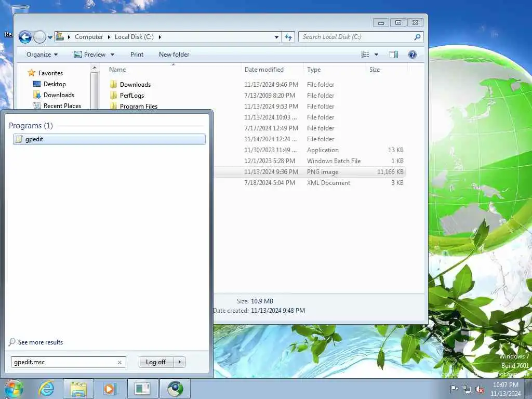532x399 pixels.
Task: Click the XML Document row
Action: click(x=309, y=182)
